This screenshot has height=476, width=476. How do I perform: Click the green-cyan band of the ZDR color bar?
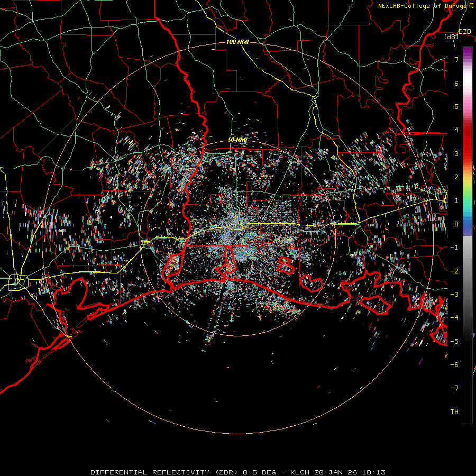click(467, 202)
